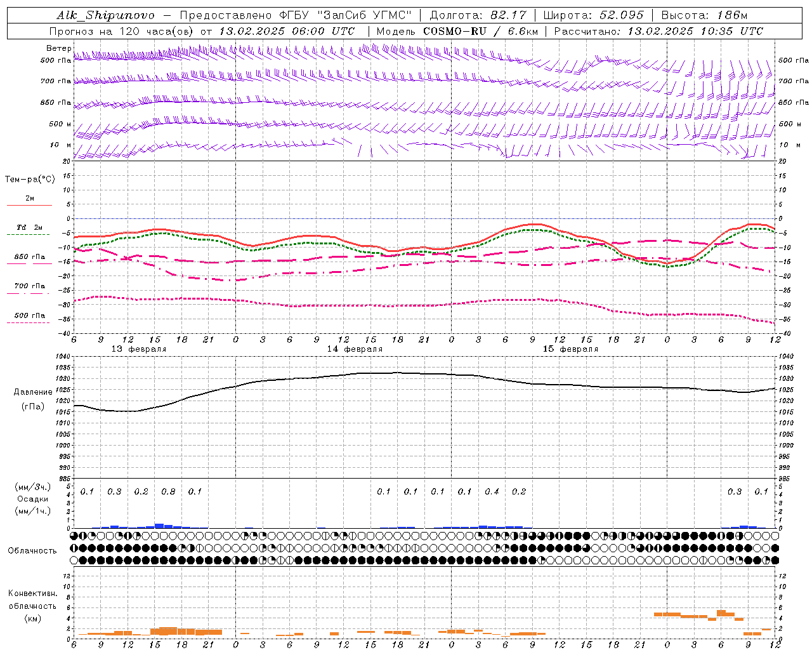Image resolution: width=812 pixels, height=650 pixels.
Task: Click the 'Td 2м' dew point legend entry
Action: pyautogui.click(x=30, y=227)
